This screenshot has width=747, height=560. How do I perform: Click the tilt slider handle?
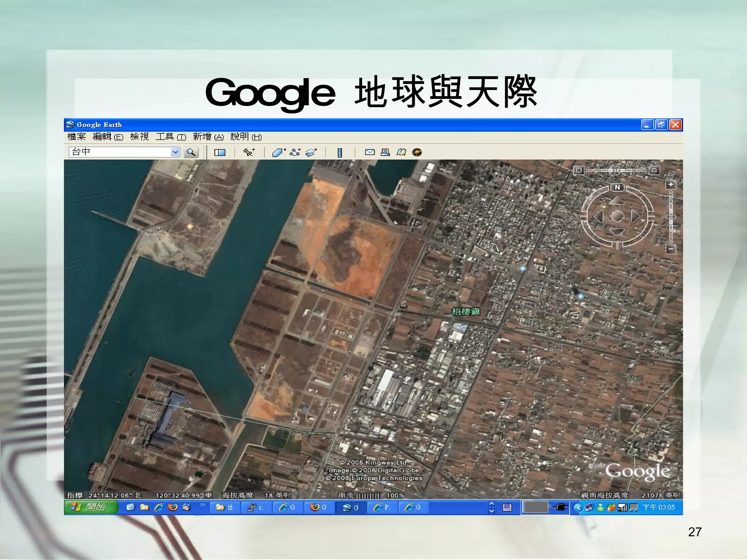[617, 170]
